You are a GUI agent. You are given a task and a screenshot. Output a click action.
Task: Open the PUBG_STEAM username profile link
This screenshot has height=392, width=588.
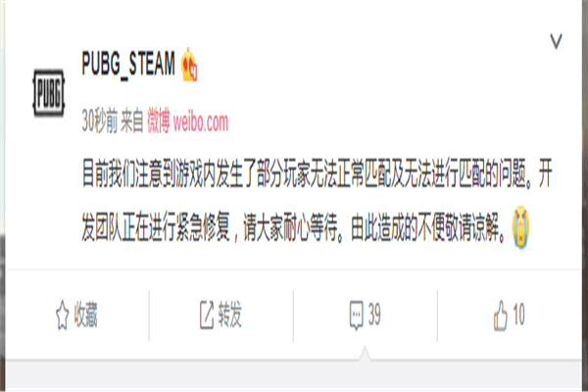(x=128, y=65)
